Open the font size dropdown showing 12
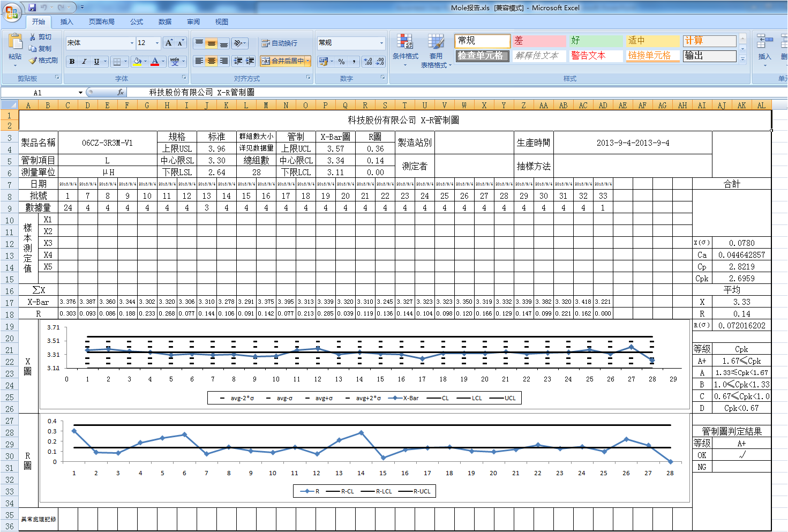Screen dimensions: 788x532 157,43
